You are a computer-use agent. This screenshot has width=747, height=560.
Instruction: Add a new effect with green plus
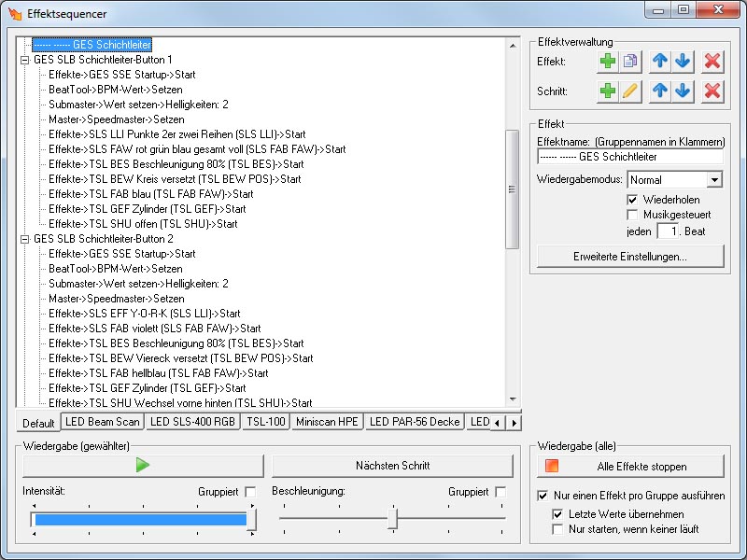(x=608, y=62)
